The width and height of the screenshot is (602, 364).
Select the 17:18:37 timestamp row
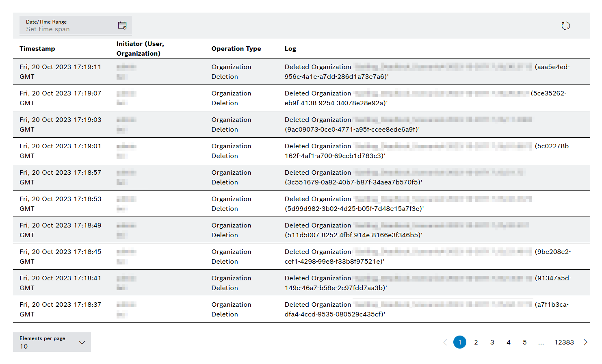[x=60, y=309]
